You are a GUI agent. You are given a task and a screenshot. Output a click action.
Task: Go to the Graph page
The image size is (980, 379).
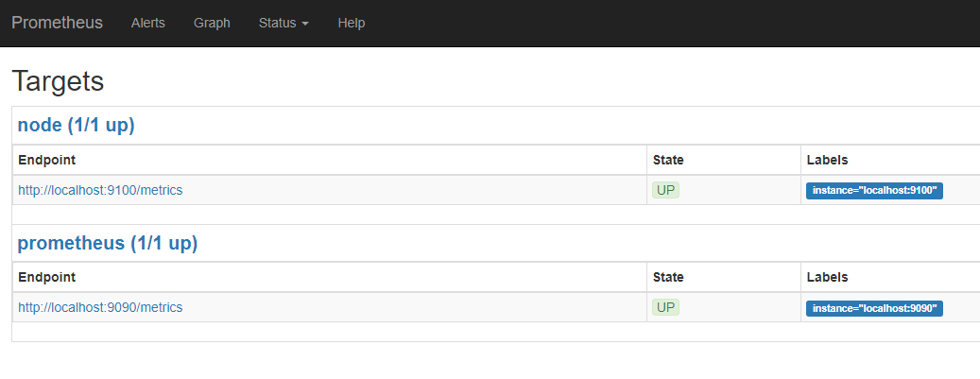[x=212, y=23]
